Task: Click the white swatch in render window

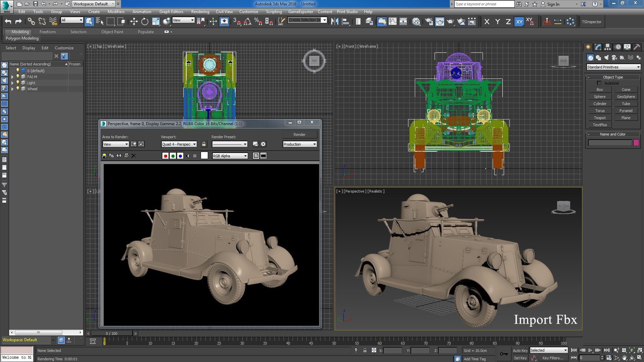Action: point(204,155)
